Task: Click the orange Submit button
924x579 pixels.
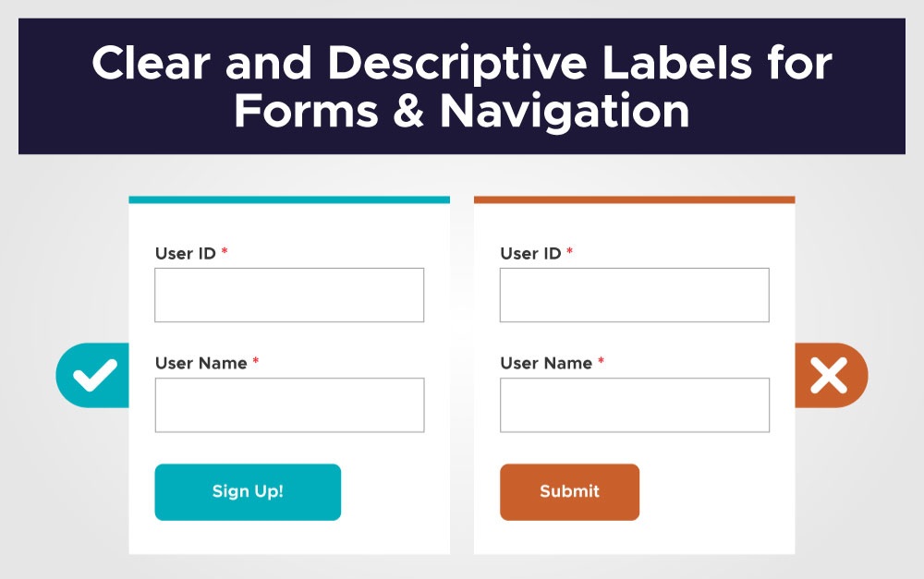Action: [569, 492]
